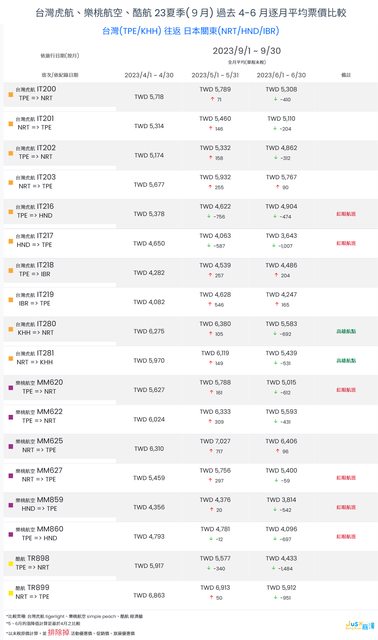Click the orange square beside IT200
The image size is (378, 640).
tap(11, 94)
